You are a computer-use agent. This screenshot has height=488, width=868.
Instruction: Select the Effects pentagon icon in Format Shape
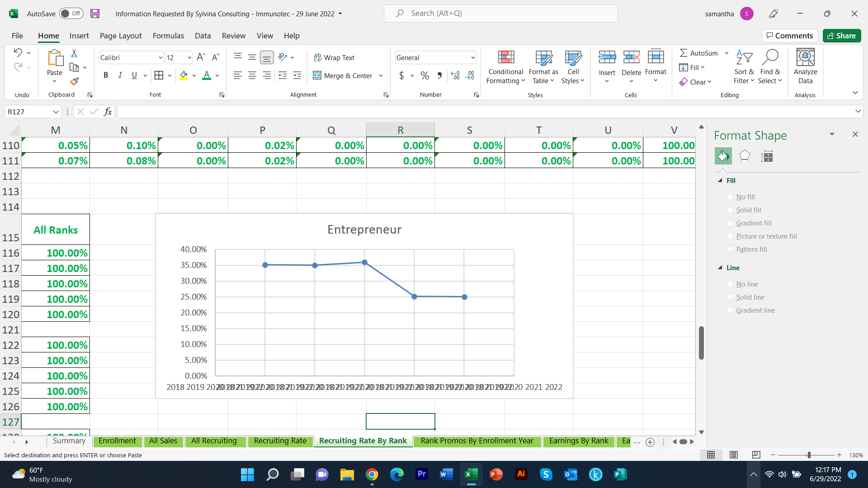(x=745, y=156)
